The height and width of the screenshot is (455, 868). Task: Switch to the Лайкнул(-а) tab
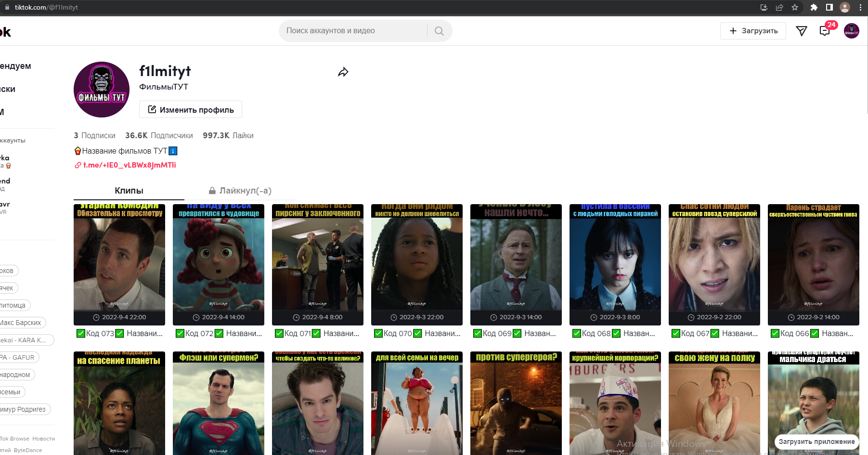pyautogui.click(x=240, y=191)
